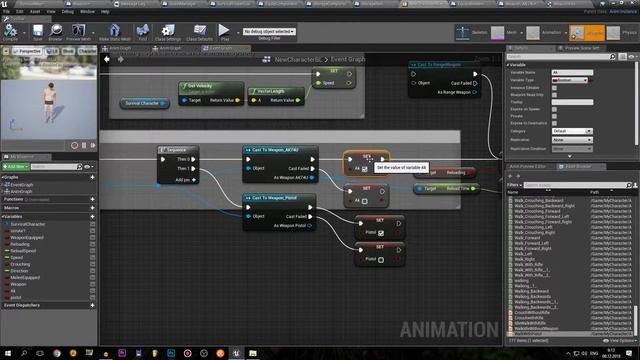
Task: Uncheck Pistol checkbox in the upper Pistol SET node
Action: pyautogui.click(x=381, y=233)
